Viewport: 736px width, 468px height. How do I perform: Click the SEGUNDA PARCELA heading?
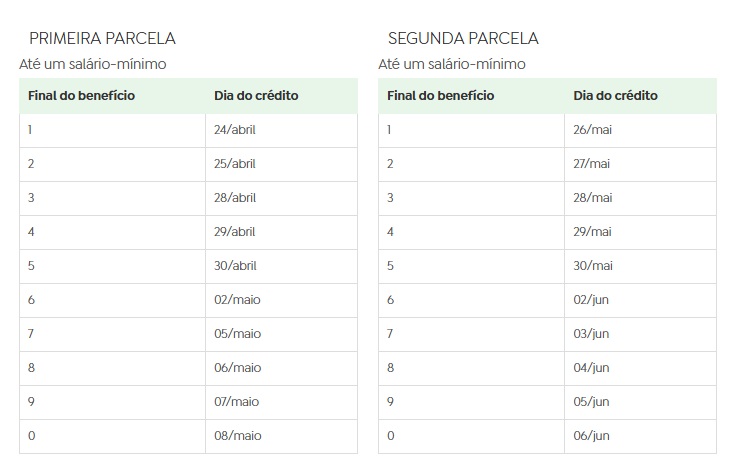tap(463, 39)
